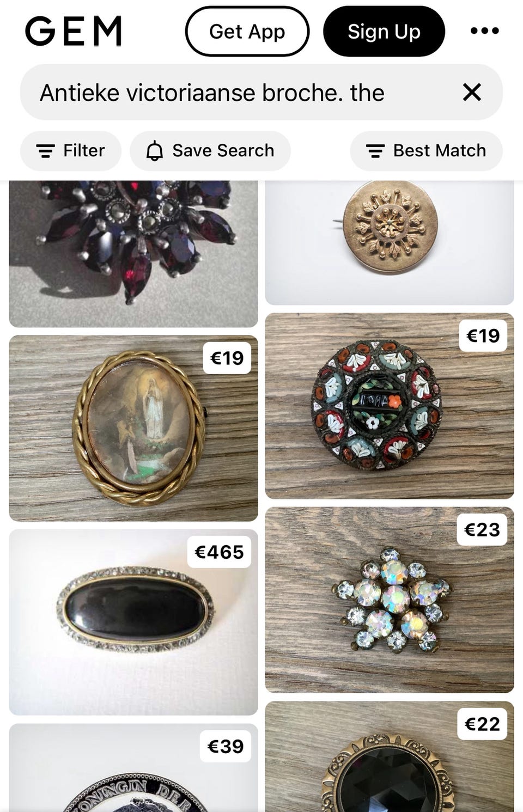Tap the GEM logo
523x812 pixels.
coord(73,31)
